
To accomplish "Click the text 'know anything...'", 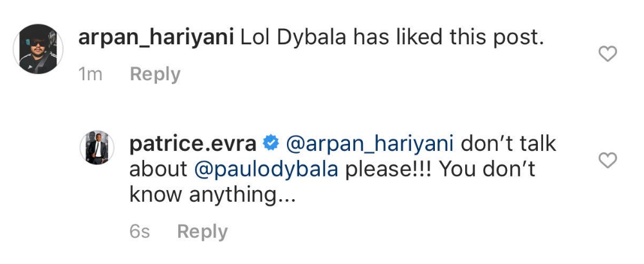I will [x=212, y=196].
